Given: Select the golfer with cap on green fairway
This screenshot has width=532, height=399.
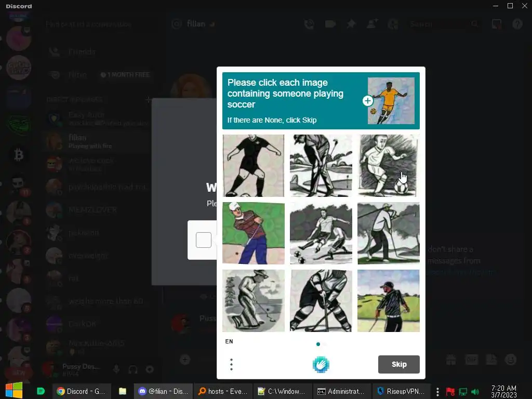Looking at the screenshot, I should pyautogui.click(x=389, y=301).
